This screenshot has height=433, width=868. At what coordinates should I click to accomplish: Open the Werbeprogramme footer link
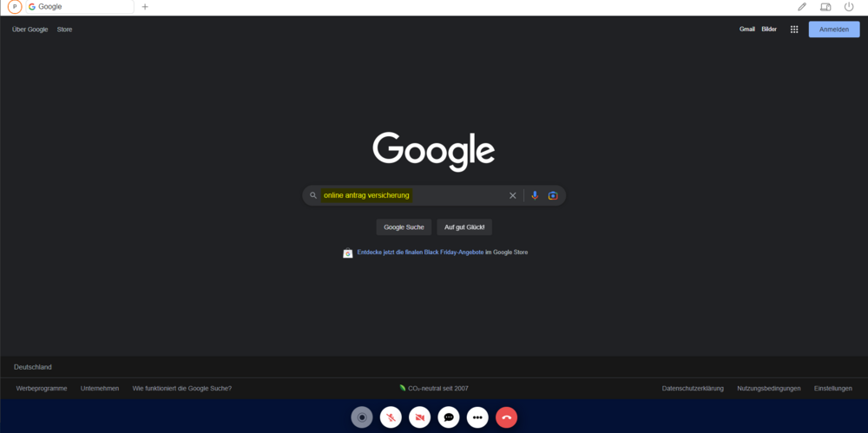(x=42, y=388)
